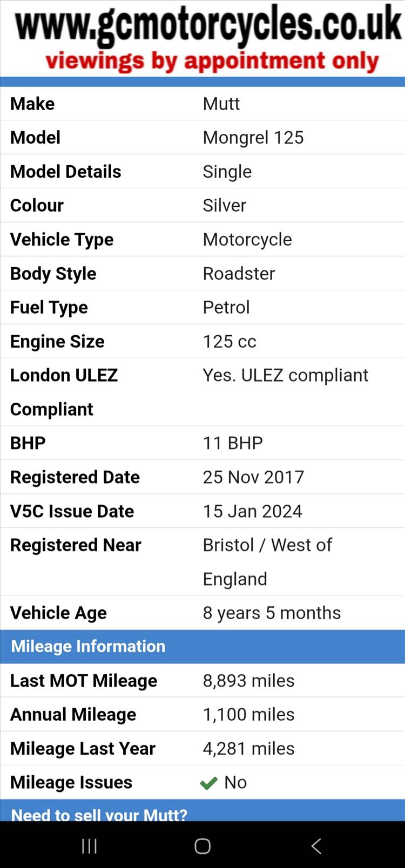
Task: Select the Make row value Mutt
Action: click(x=221, y=104)
